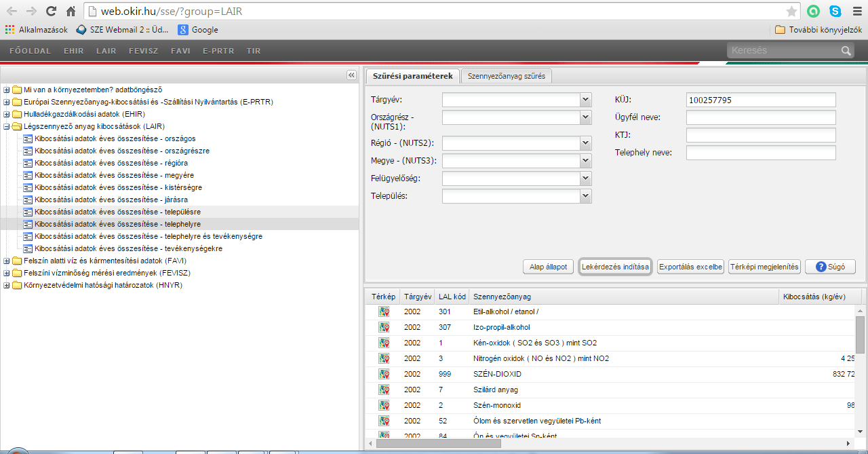
Task: Click Lekérdezés indítása button
Action: (x=616, y=267)
